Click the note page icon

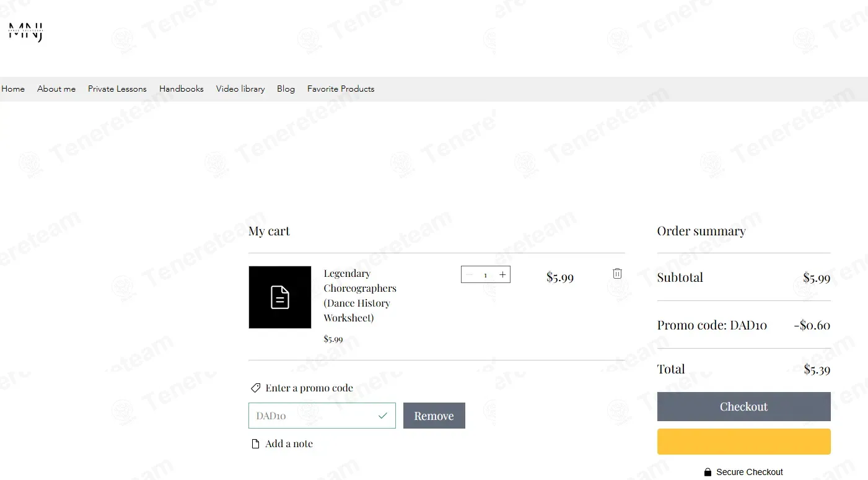coord(255,444)
